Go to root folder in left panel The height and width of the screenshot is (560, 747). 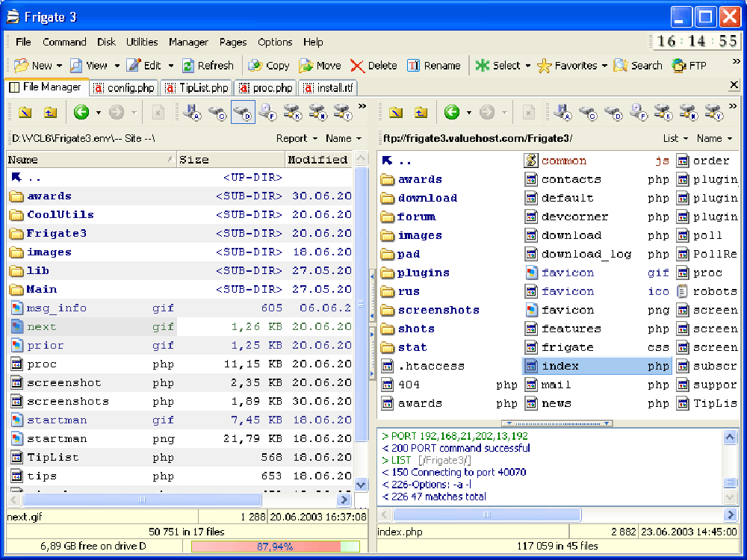(x=25, y=113)
